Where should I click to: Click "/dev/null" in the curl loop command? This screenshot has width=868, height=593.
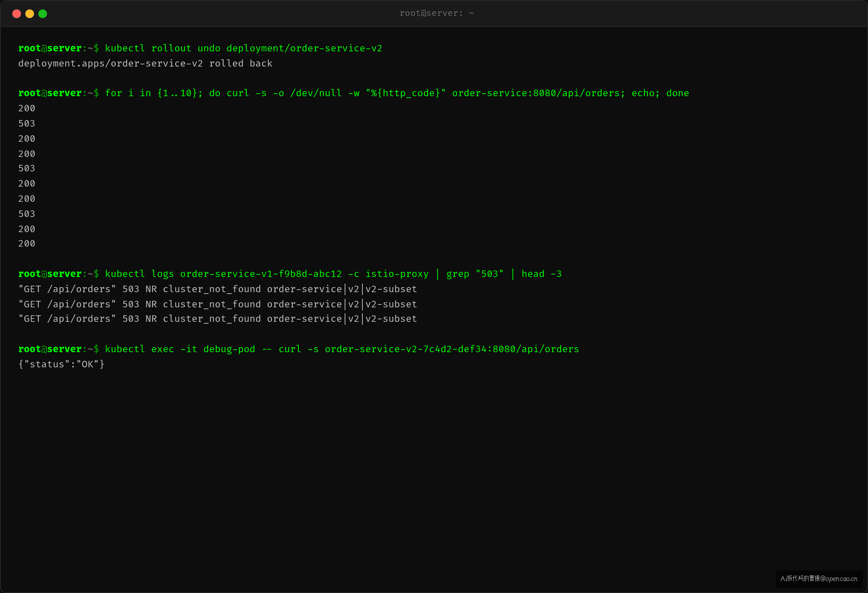316,93
